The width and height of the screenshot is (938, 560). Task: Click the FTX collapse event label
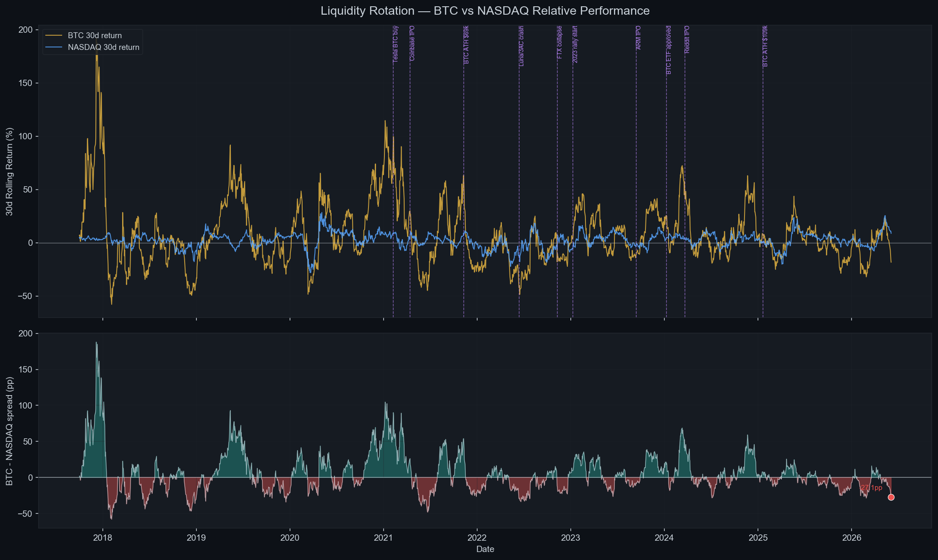tap(559, 42)
